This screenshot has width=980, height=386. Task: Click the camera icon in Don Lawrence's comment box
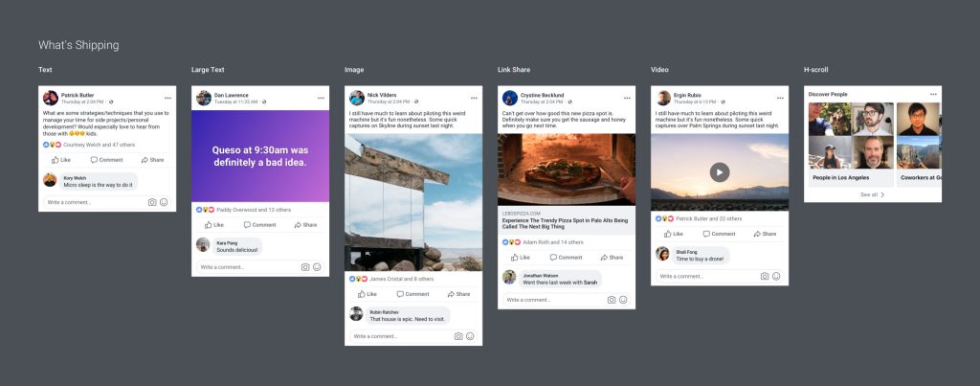tap(305, 267)
